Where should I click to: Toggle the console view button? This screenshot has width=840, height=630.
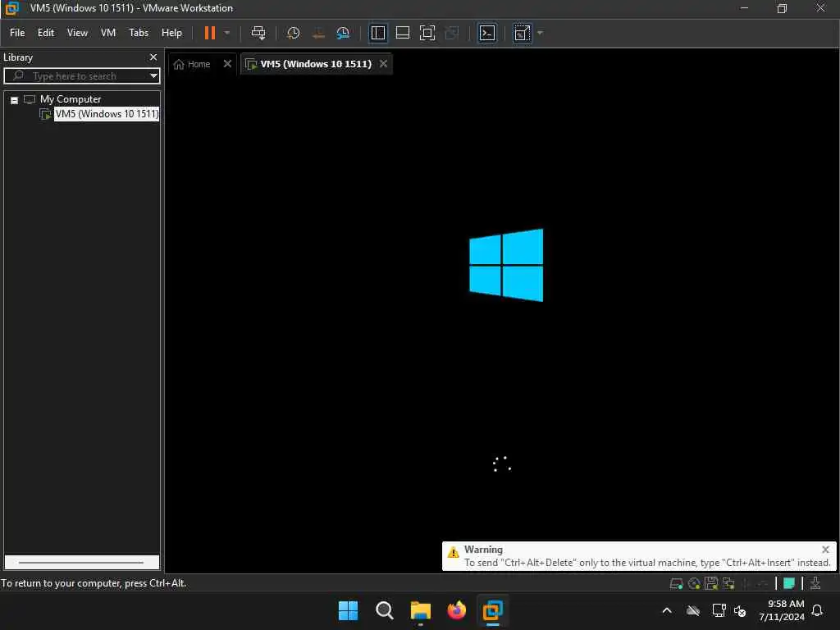[x=487, y=33]
